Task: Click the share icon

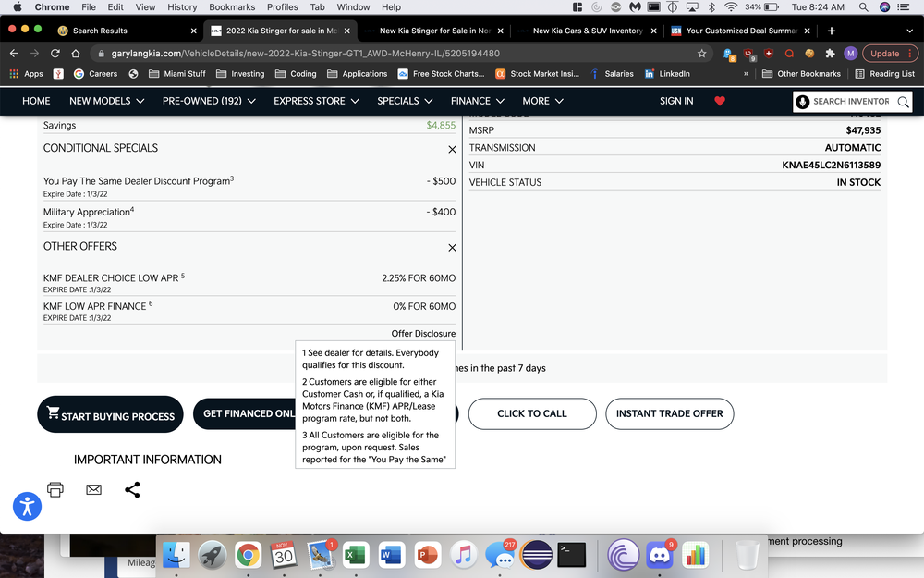Action: click(x=132, y=489)
